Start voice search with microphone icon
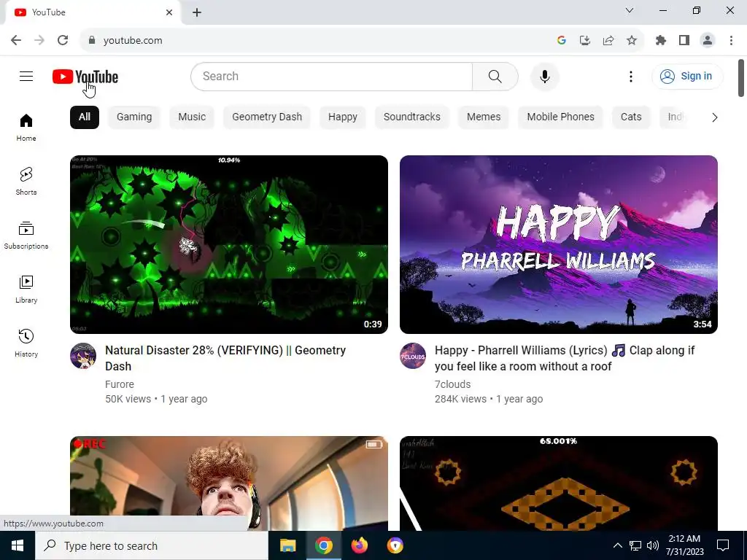The image size is (747, 560). click(x=544, y=76)
